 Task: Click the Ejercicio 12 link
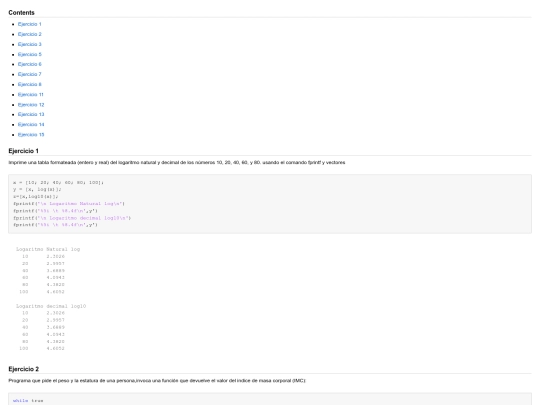click(x=31, y=105)
